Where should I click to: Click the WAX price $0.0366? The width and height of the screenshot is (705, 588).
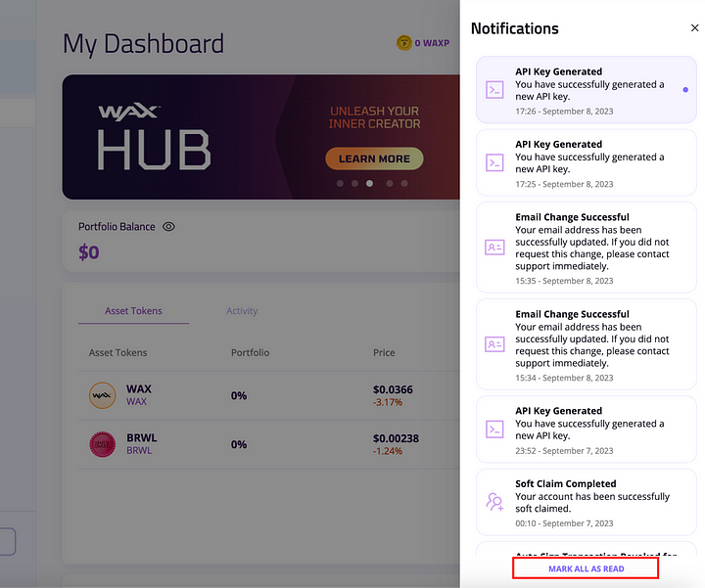tap(393, 389)
